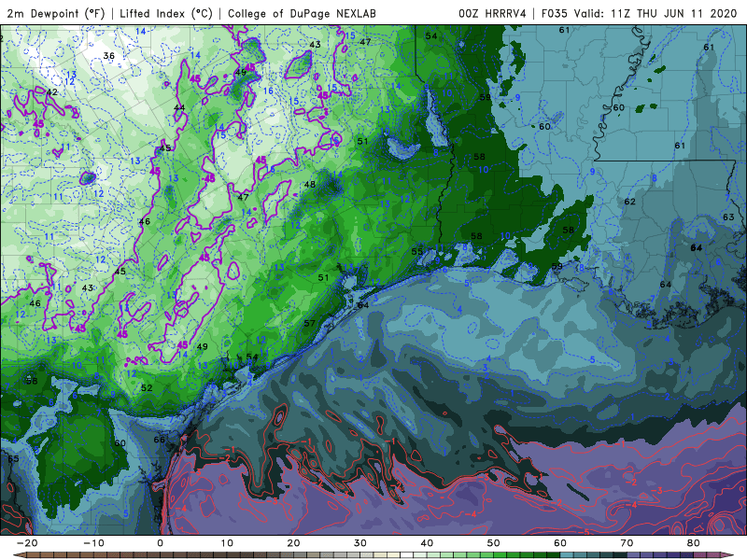Viewport: 747px width, 560px height.
Task: Click the "College of DuPage NEXLAB" text
Action: click(x=302, y=13)
